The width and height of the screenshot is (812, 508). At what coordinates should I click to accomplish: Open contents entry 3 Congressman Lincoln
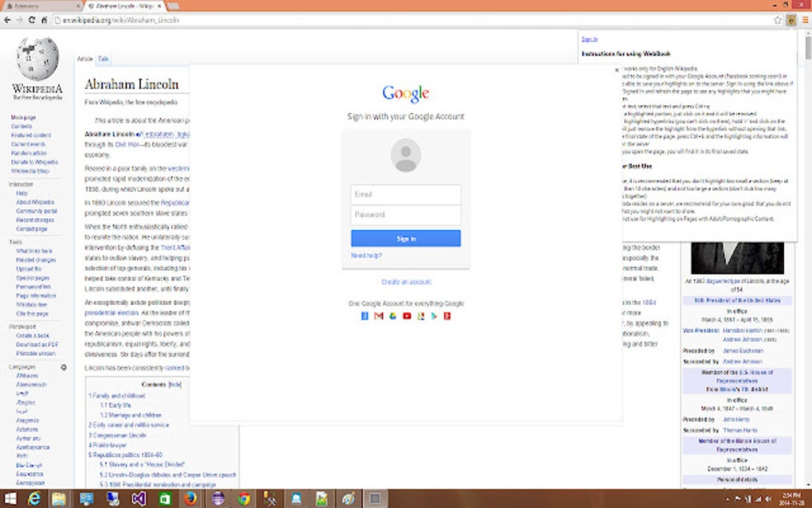(x=117, y=436)
